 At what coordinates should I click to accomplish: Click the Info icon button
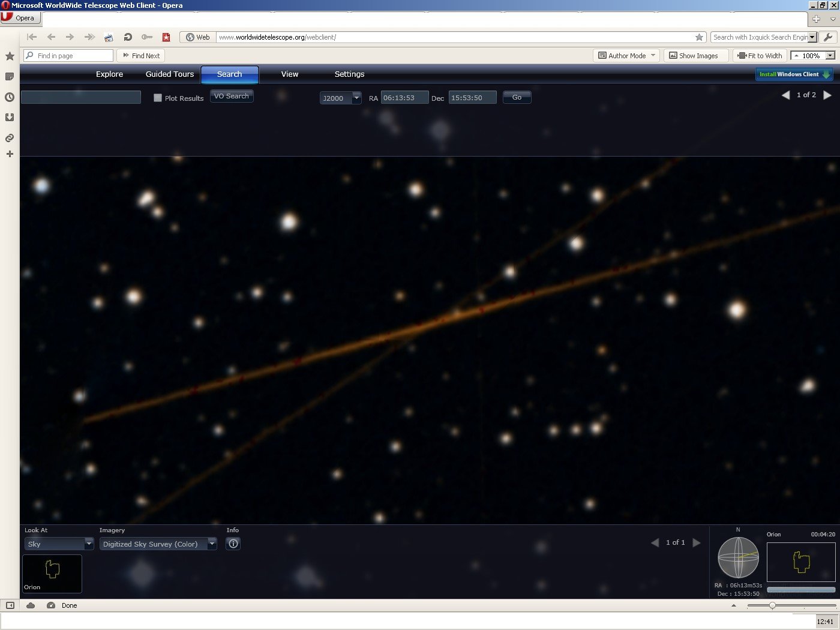tap(233, 544)
